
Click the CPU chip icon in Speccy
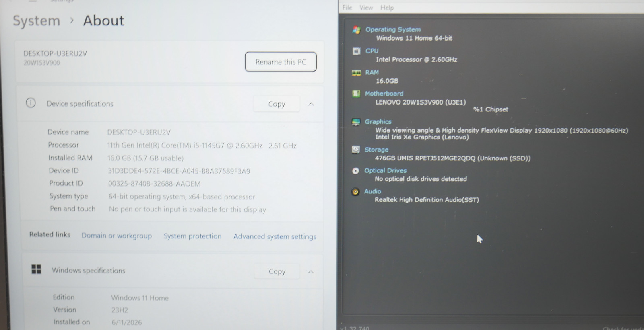coord(356,51)
